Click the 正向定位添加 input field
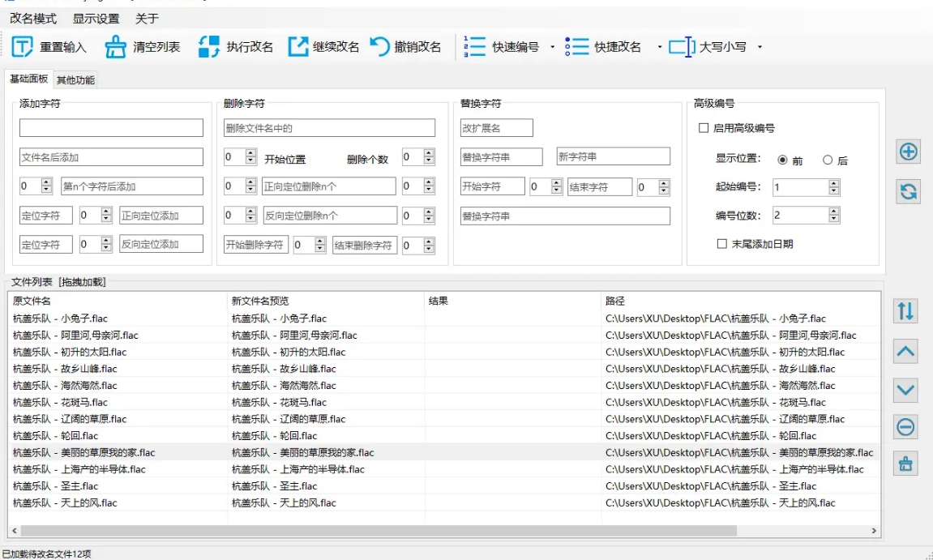 click(x=161, y=216)
